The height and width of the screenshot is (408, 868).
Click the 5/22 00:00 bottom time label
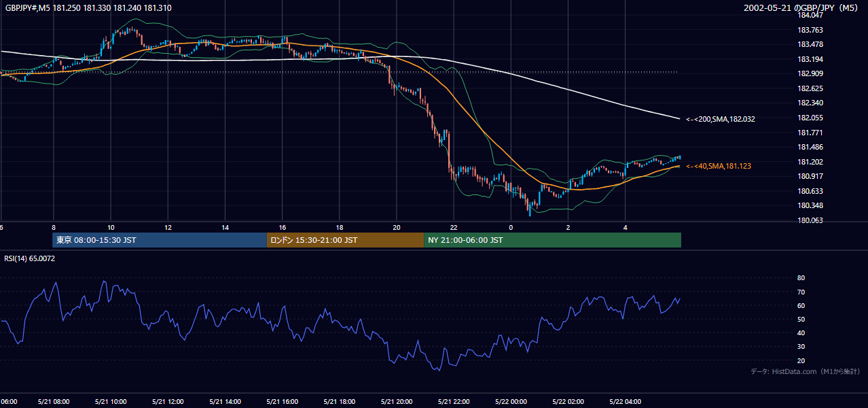[511, 402]
